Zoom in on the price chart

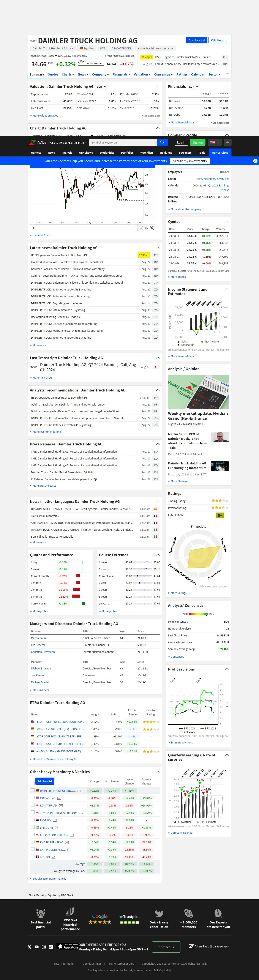click(x=152, y=227)
